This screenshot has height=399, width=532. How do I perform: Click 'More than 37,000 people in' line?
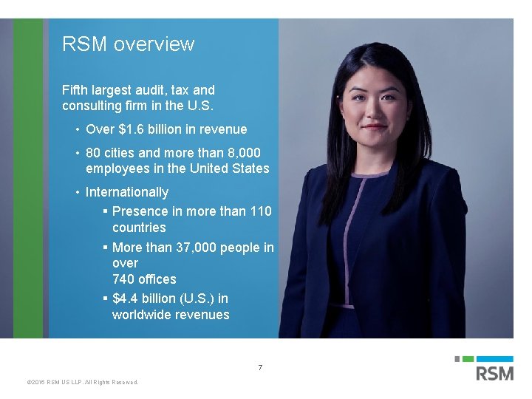point(193,248)
